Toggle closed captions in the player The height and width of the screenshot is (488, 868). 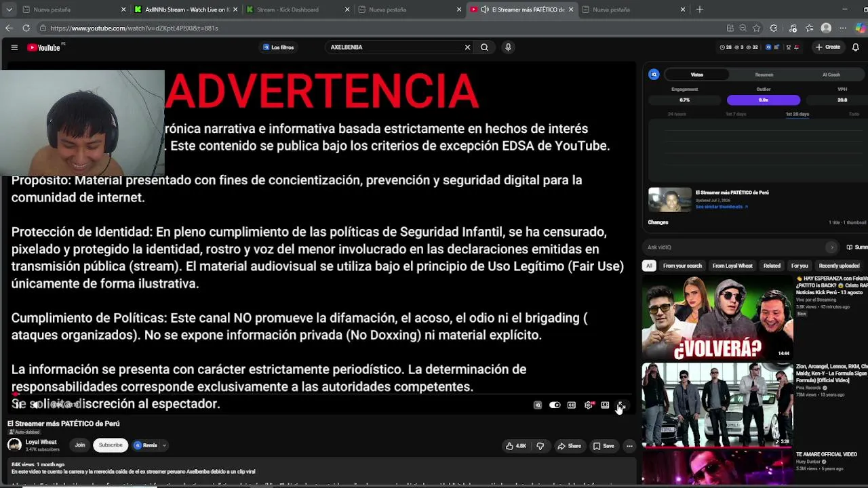point(572,405)
